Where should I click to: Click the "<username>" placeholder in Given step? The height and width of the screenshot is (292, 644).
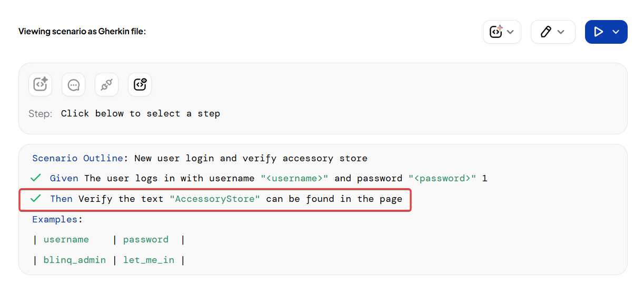pos(295,178)
